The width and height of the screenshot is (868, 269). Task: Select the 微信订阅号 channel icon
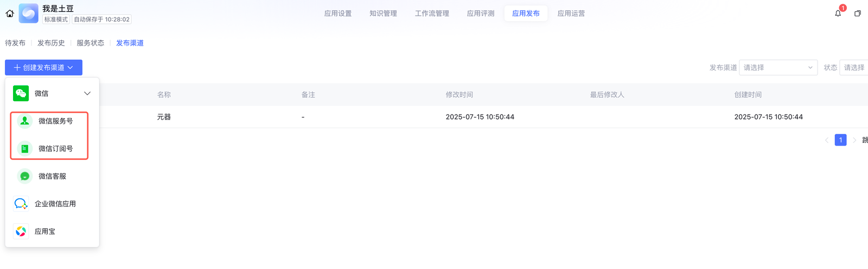(25, 149)
